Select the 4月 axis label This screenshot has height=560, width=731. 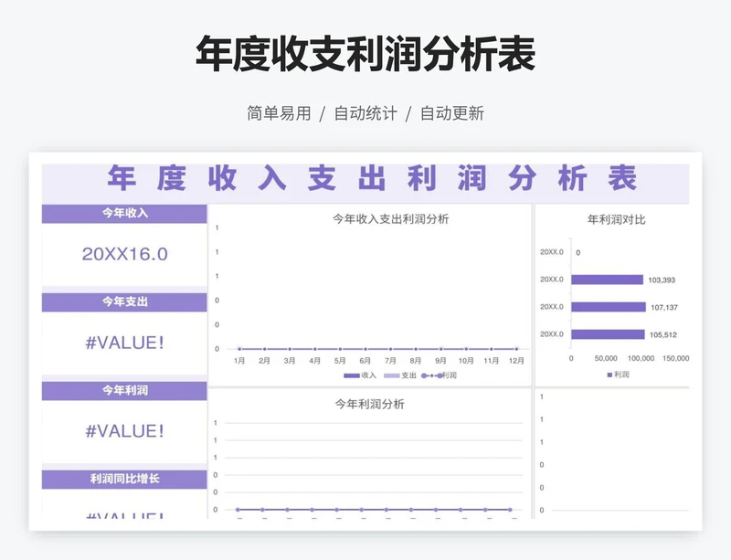[x=314, y=361]
